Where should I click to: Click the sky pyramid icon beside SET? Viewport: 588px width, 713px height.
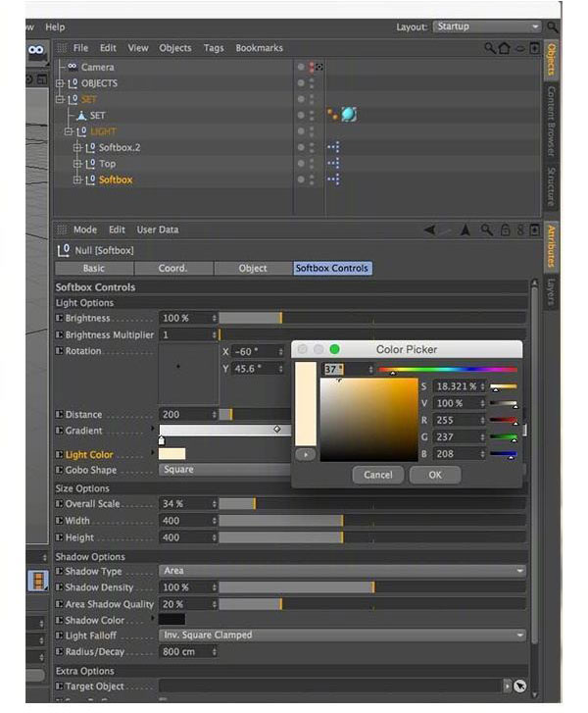click(81, 115)
